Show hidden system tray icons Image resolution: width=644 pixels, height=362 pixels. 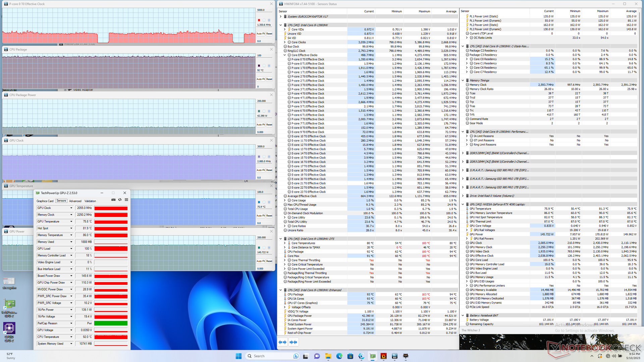(592, 356)
